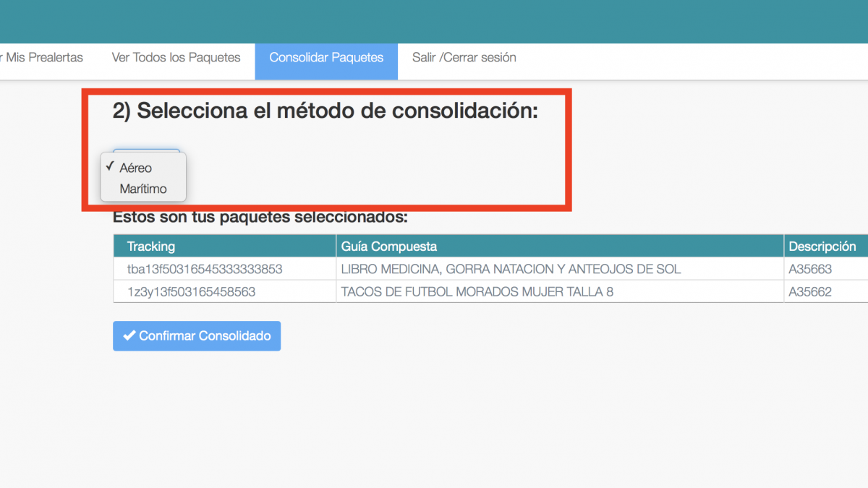This screenshot has height=488, width=868.
Task: Click the Tracking column header
Action: click(x=225, y=247)
